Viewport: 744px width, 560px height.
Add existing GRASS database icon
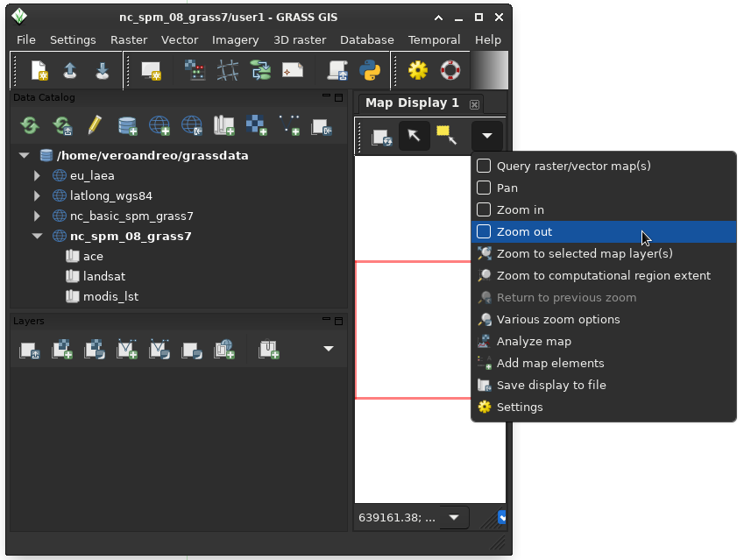127,126
